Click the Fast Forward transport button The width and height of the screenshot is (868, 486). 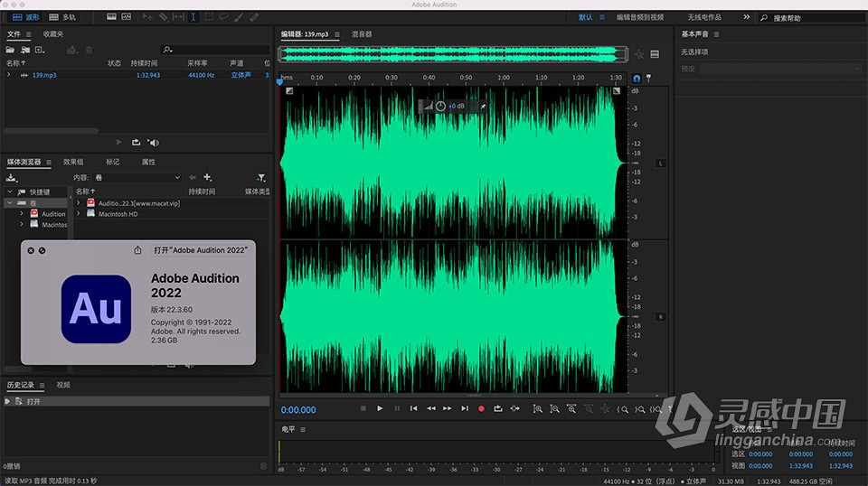coord(448,408)
